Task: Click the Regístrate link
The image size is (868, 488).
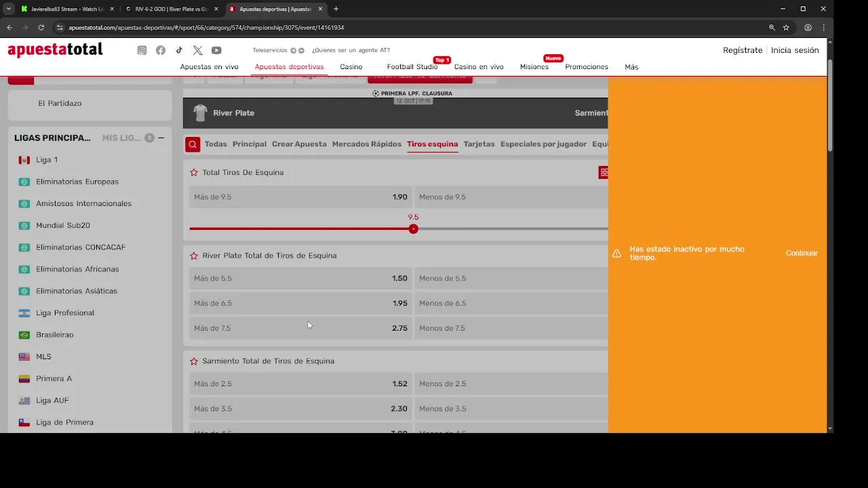Action: (x=743, y=50)
